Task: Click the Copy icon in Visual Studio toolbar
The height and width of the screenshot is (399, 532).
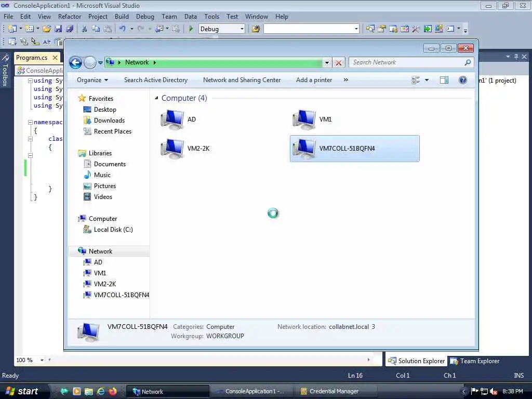Action: [96, 29]
